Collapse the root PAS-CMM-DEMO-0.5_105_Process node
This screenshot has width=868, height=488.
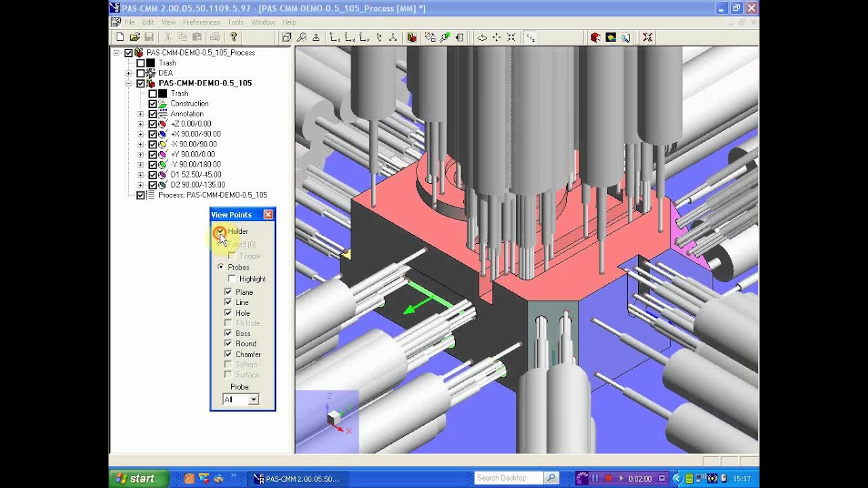tap(117, 53)
